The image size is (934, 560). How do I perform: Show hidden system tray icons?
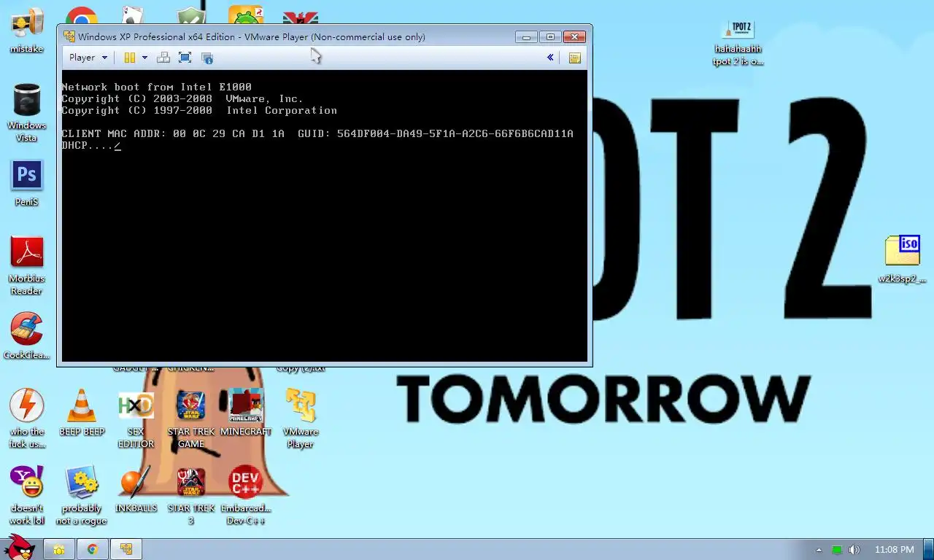819,550
